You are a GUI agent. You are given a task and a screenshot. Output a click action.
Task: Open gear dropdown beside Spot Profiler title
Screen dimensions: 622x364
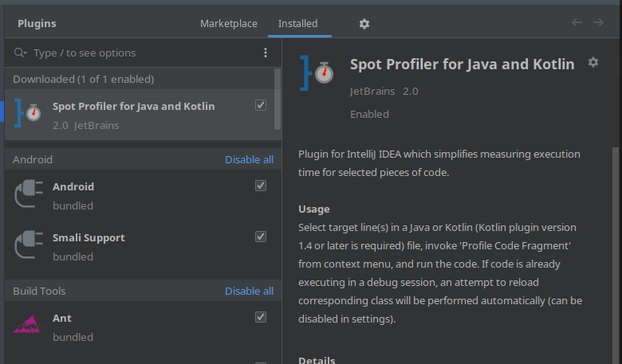coord(592,62)
